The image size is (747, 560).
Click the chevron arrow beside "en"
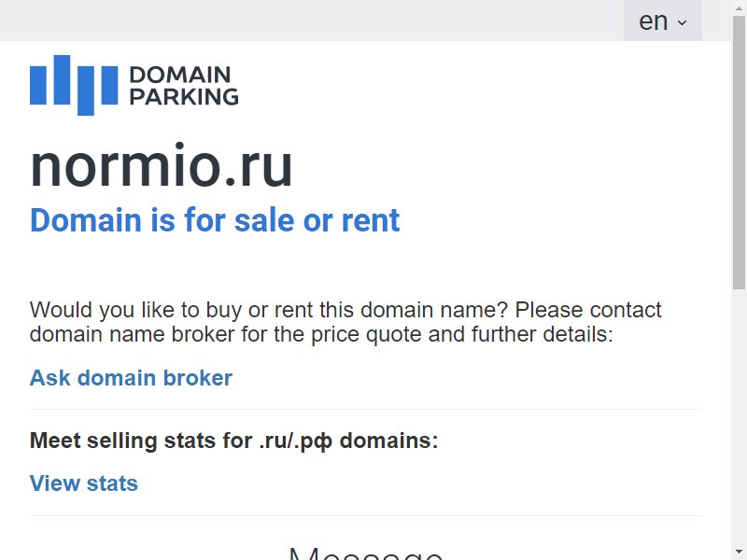[x=683, y=22]
